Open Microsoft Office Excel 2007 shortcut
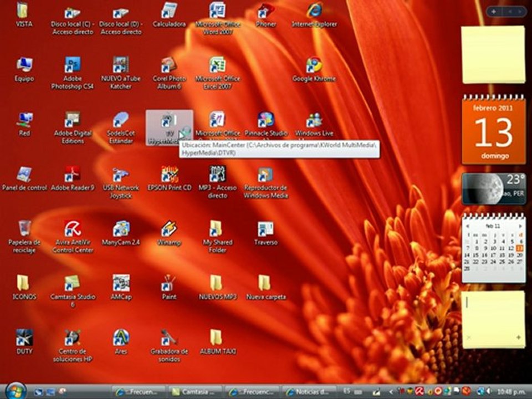This screenshot has width=532, height=399. click(217, 65)
